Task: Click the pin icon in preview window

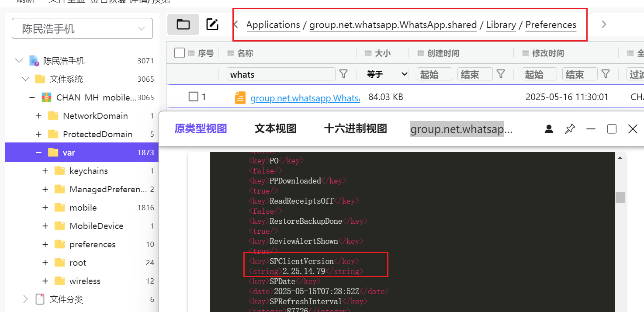Action: click(x=570, y=129)
